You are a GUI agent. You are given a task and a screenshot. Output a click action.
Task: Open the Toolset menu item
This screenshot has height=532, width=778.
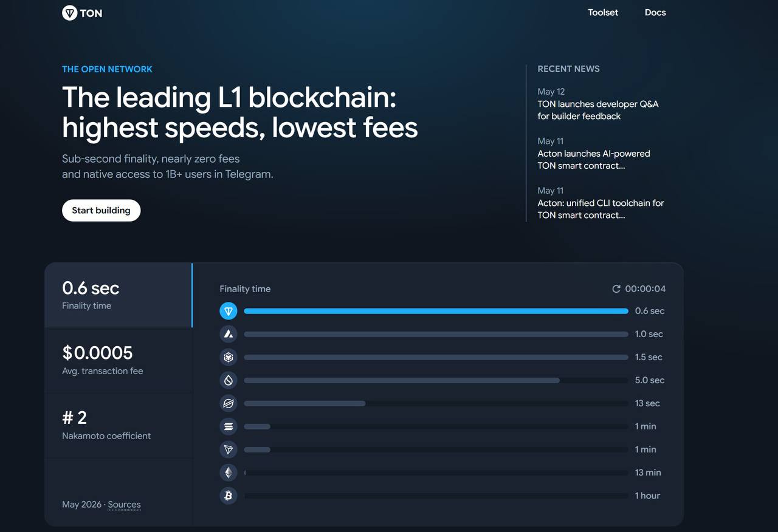pyautogui.click(x=603, y=13)
